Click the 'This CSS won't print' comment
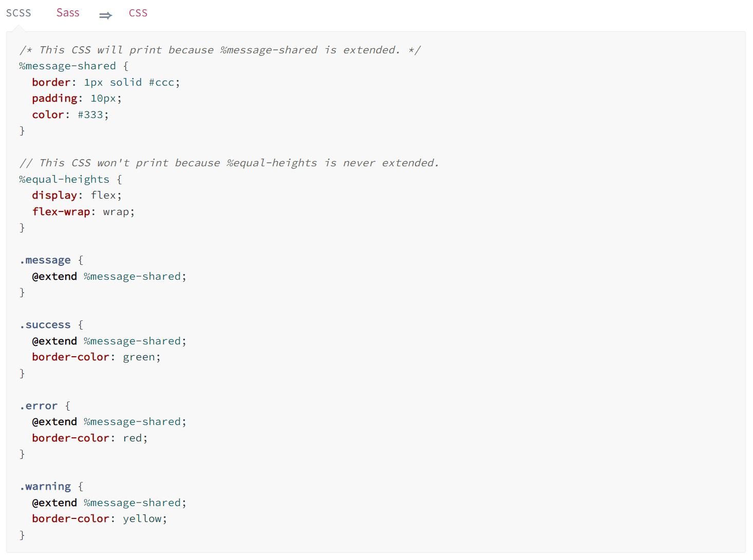753x560 pixels. point(229,163)
